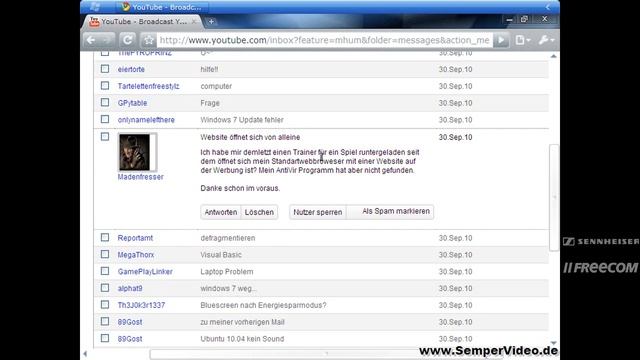Viewport: 640px width, 360px height.
Task: Check the box for Reportamt message
Action: tap(105, 237)
